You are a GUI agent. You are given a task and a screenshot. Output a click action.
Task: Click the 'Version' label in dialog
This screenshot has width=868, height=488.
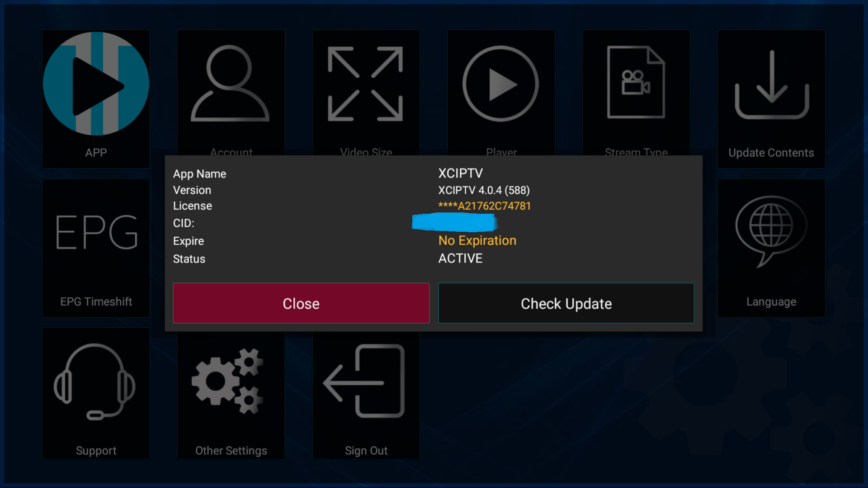point(192,190)
